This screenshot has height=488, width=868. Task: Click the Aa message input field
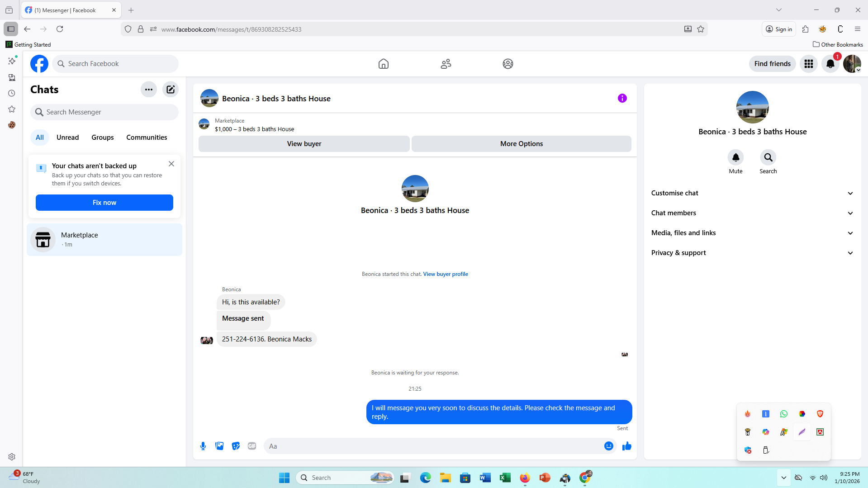434,446
